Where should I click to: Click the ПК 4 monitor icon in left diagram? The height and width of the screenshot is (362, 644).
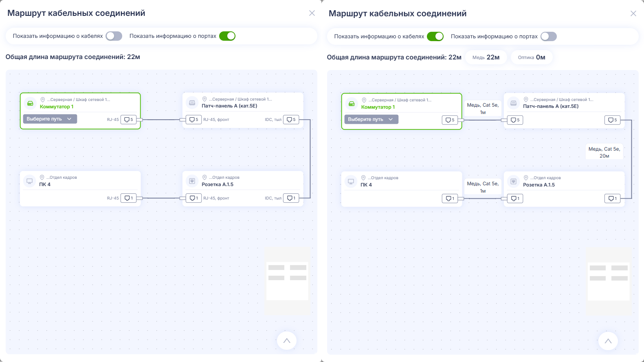tap(30, 181)
